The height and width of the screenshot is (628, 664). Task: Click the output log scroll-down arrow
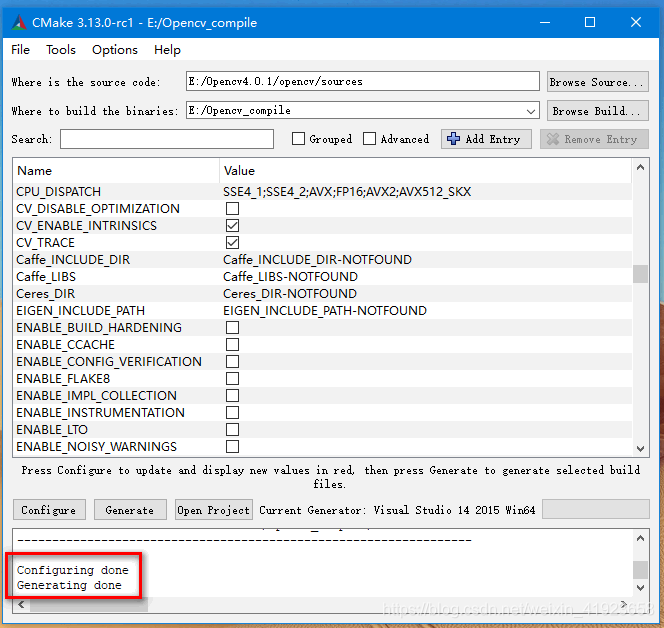(x=640, y=587)
